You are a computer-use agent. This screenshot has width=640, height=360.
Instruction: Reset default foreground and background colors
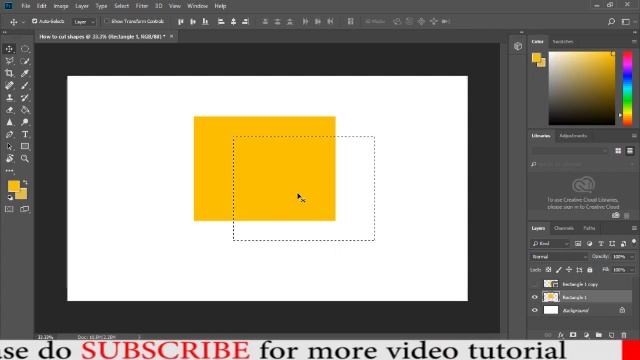10,198
